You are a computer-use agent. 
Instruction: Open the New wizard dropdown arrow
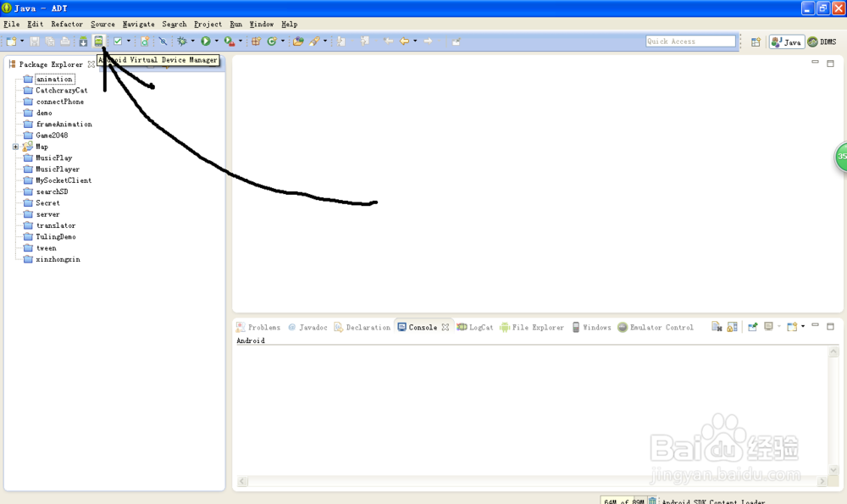(x=22, y=41)
